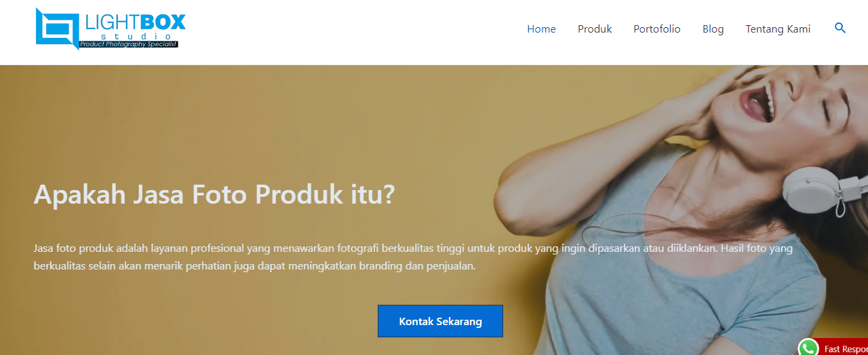Screen dimensions: 868x355
Task: Click the LightBox blue square logo mark
Action: click(57, 29)
